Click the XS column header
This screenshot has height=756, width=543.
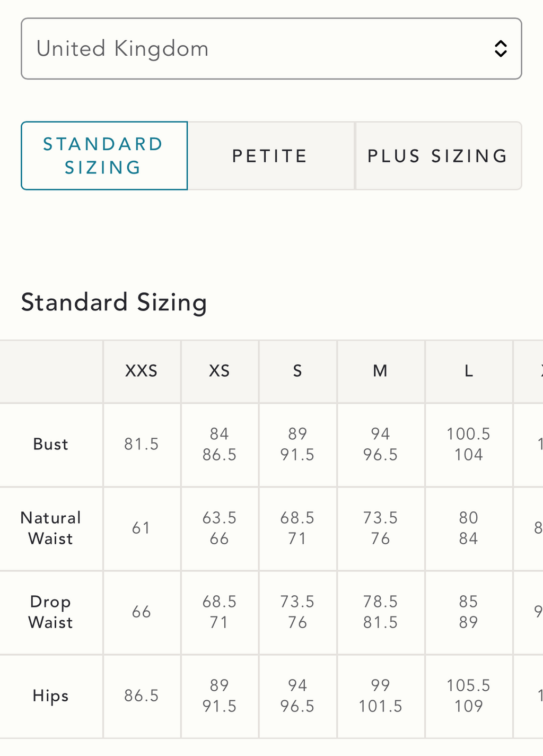(x=220, y=371)
